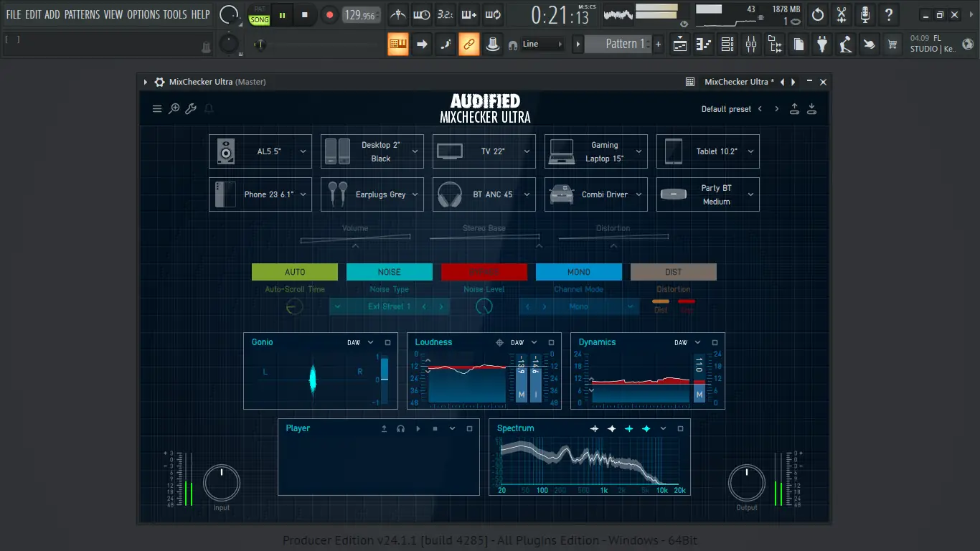Click the Combi Driver car icon
Screen dimensions: 980x551
coord(561,194)
